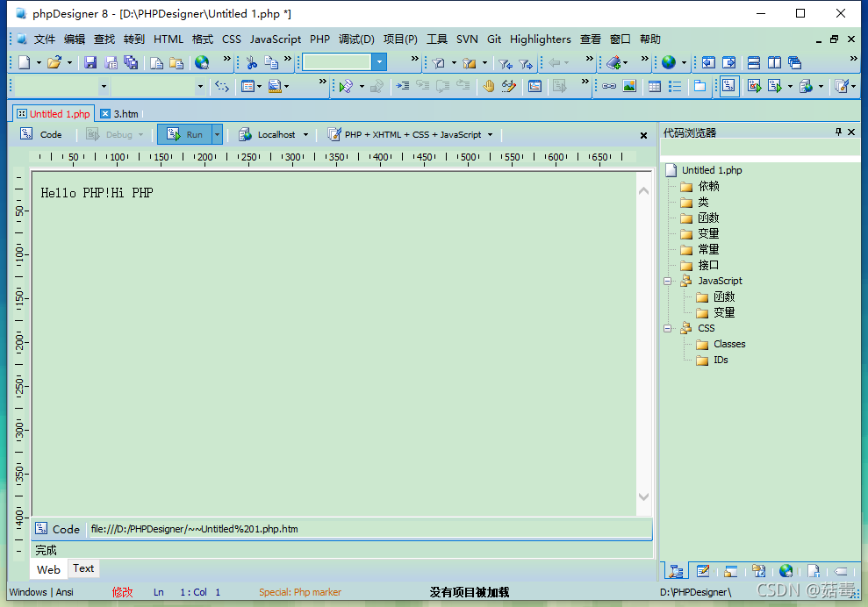Open the 编辑 menu
Image resolution: width=868 pixels, height=607 pixels.
click(75, 39)
